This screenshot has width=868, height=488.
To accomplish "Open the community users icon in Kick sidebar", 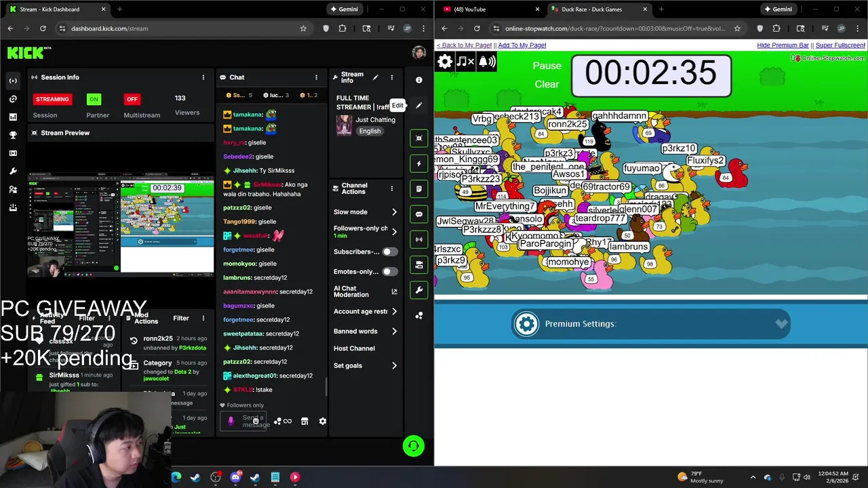I will point(13,190).
